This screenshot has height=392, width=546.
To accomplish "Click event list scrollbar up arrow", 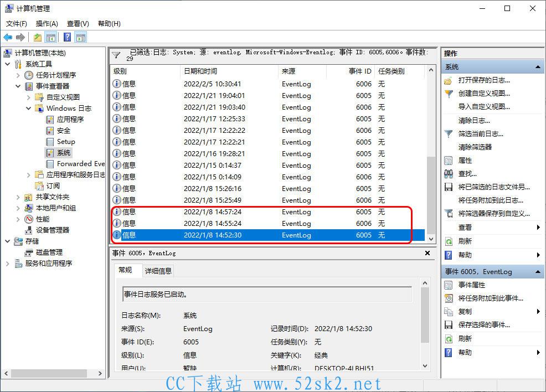I will click(431, 70).
